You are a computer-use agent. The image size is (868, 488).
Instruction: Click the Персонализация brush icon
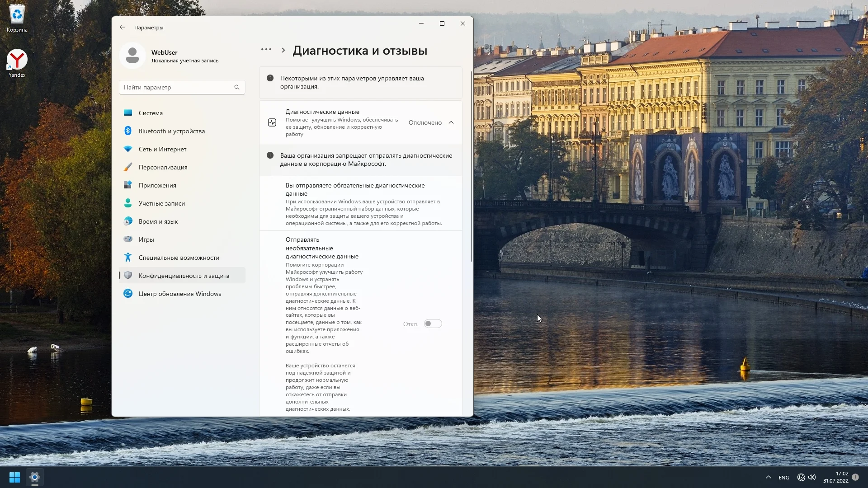(128, 167)
